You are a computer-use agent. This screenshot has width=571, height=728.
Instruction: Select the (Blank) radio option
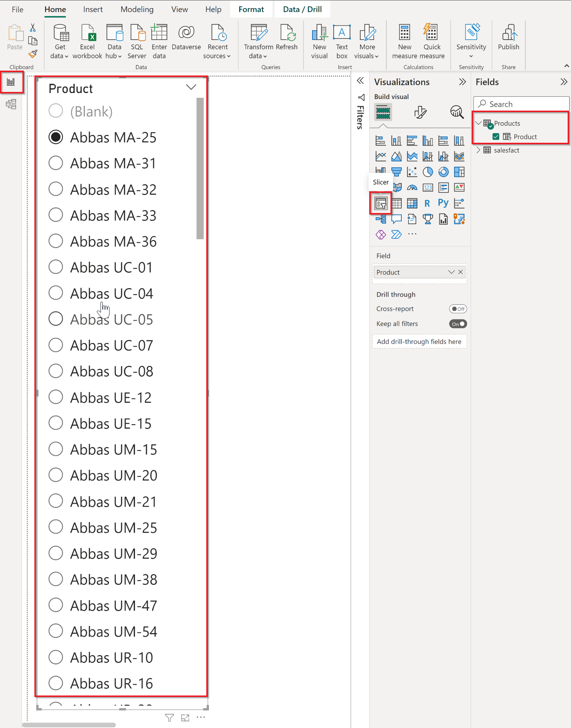click(56, 111)
